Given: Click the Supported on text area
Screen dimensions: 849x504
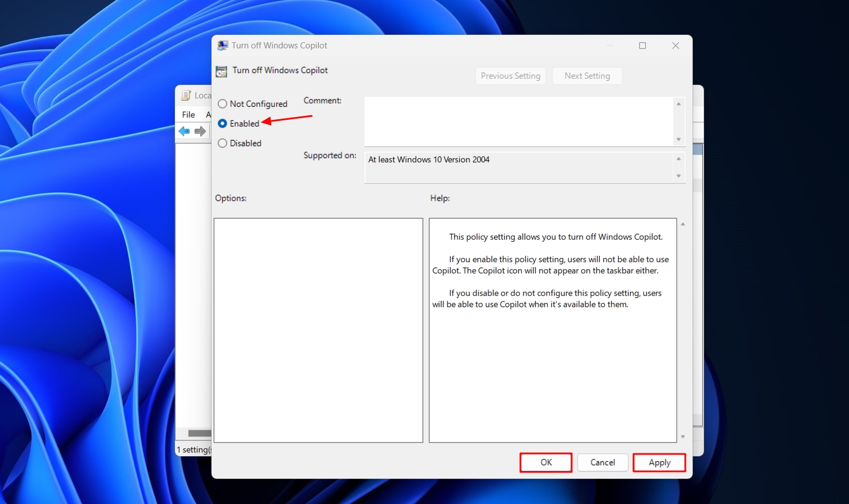Looking at the screenshot, I should (x=518, y=166).
